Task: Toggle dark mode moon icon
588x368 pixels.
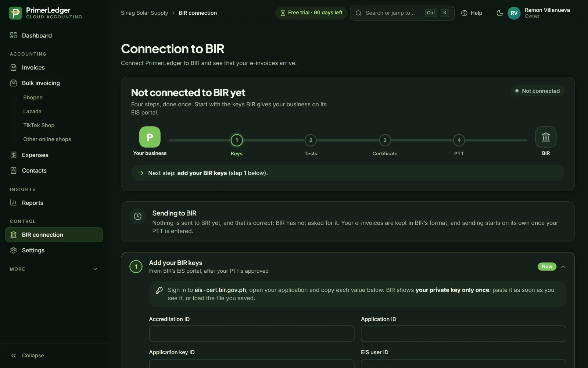Action: tap(499, 13)
